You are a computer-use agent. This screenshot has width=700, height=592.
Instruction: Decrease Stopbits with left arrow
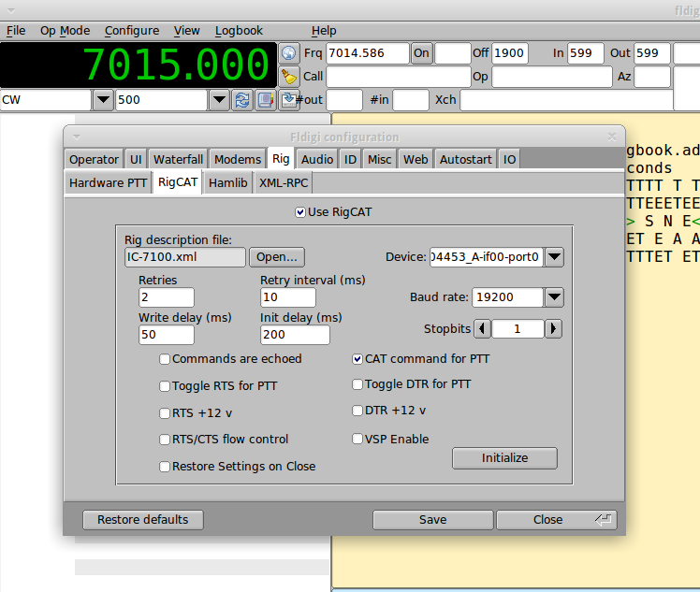point(482,329)
